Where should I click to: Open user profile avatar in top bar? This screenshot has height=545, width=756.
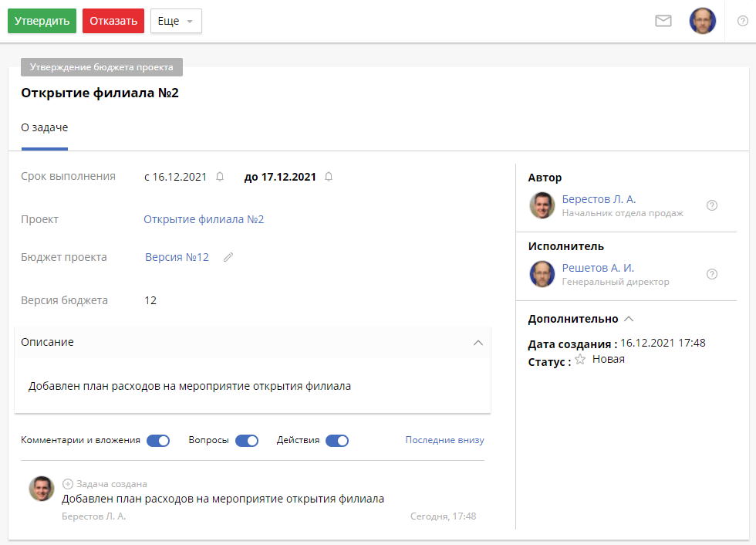click(702, 21)
